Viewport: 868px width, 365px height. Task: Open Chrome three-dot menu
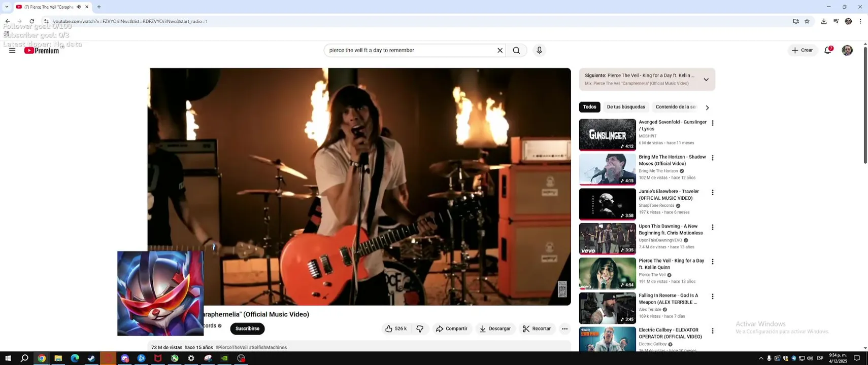860,21
